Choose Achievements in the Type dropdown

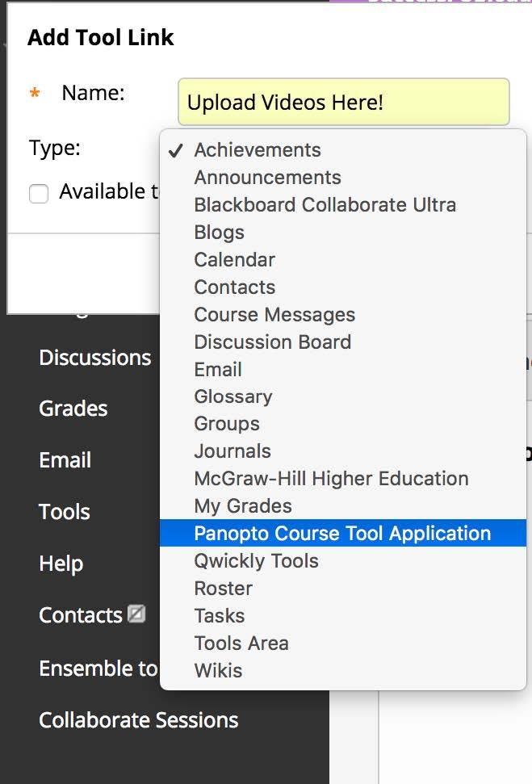(258, 150)
